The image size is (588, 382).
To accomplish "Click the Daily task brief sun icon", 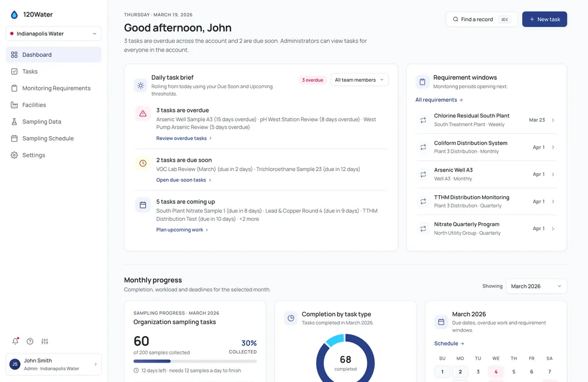I will (141, 85).
